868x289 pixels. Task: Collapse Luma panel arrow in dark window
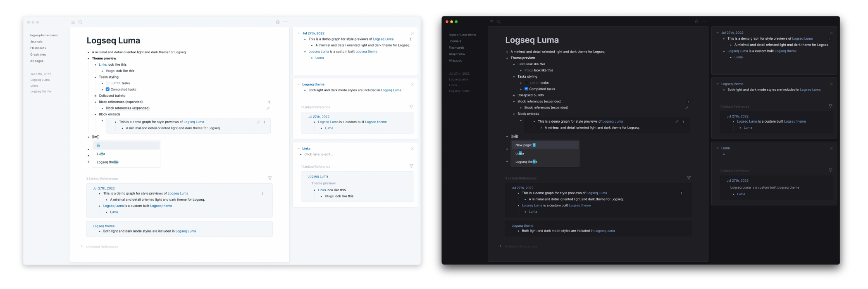(718, 148)
